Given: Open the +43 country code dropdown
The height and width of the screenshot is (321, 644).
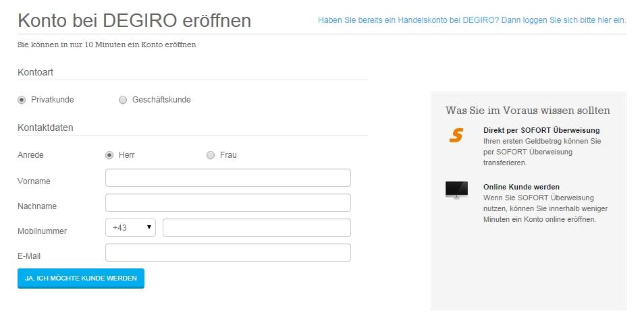Looking at the screenshot, I should pos(130,227).
